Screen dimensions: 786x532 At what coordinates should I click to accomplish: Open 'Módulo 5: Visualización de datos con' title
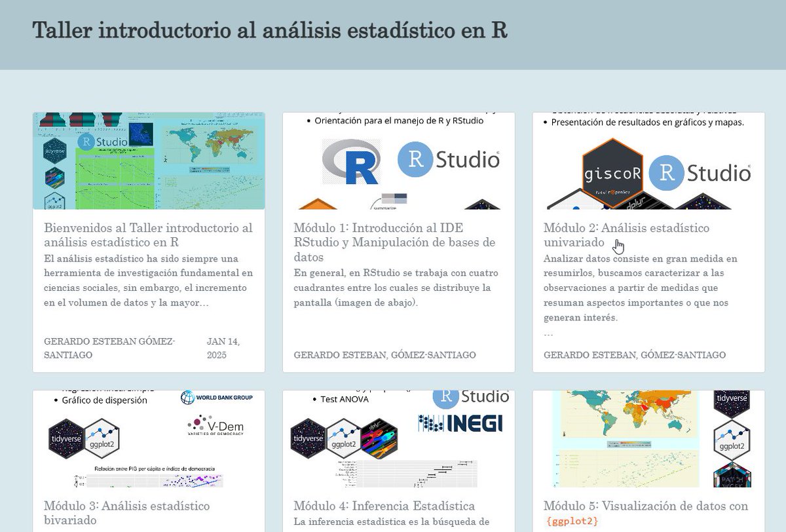pyautogui.click(x=646, y=506)
